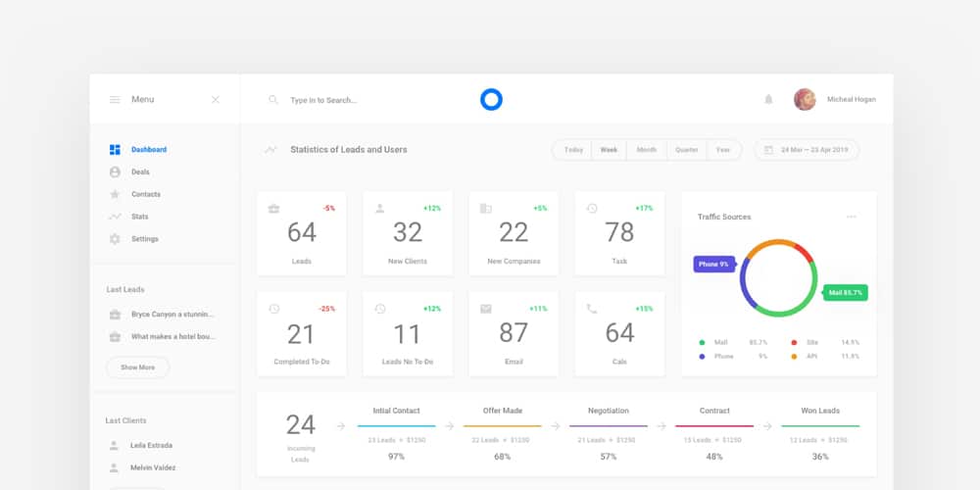Open Contacts in the sidebar
980x490 pixels.
coord(146,194)
